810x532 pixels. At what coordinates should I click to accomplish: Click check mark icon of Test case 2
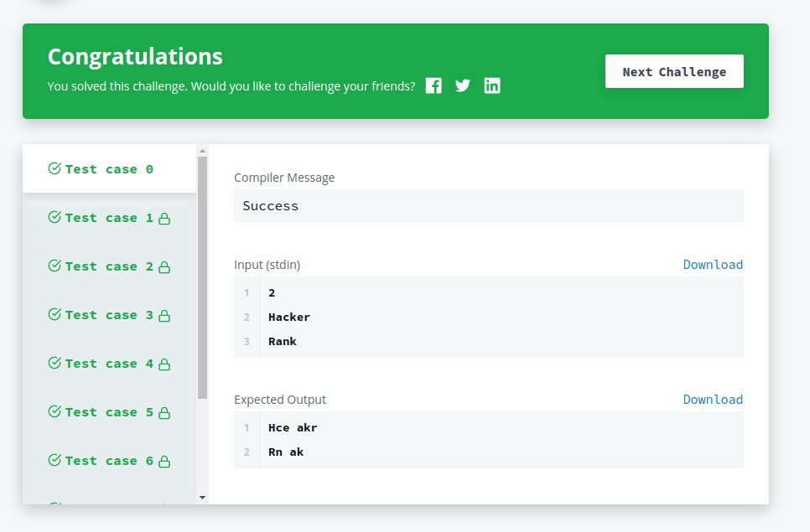click(x=55, y=266)
